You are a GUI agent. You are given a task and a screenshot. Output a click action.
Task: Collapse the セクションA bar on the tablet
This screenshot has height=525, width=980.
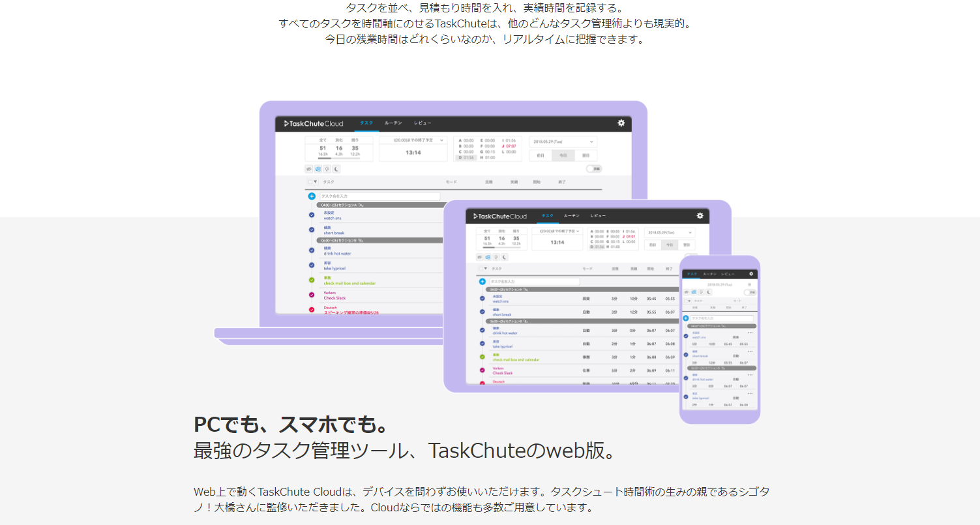(582, 289)
